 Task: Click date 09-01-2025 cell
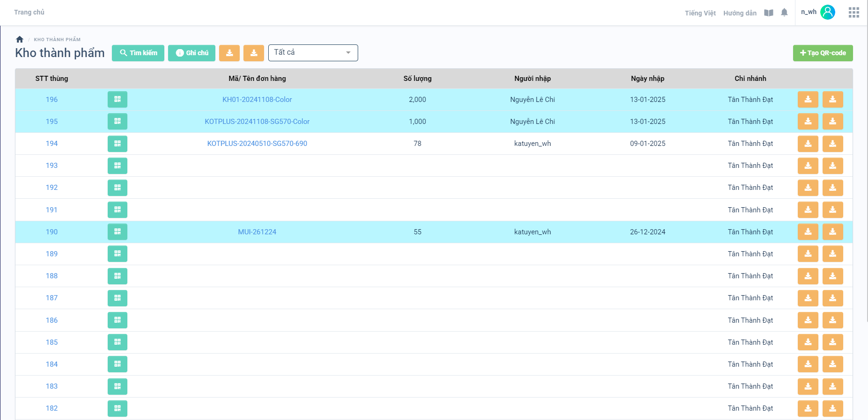click(647, 144)
